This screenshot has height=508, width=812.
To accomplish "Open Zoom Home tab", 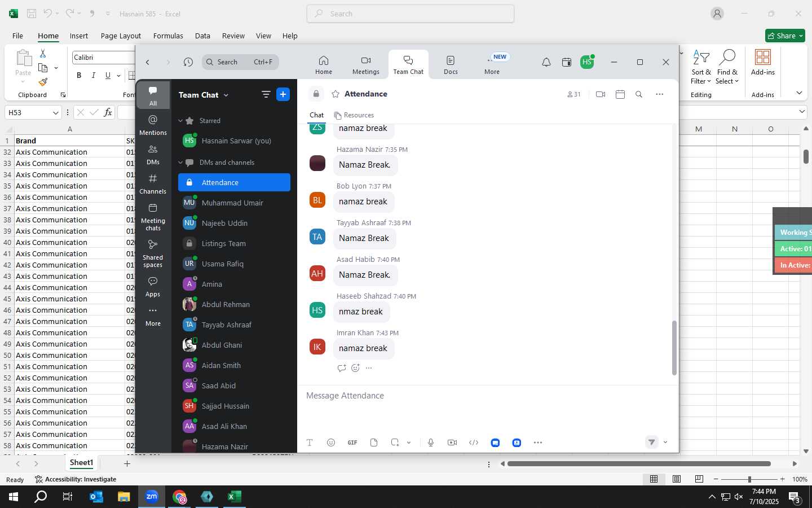I will (324, 64).
